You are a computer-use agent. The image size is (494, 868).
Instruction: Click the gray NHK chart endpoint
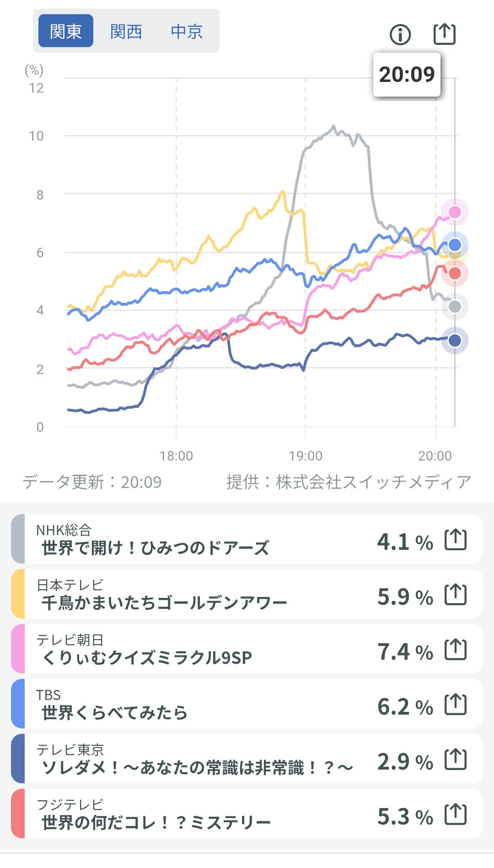[x=455, y=306]
